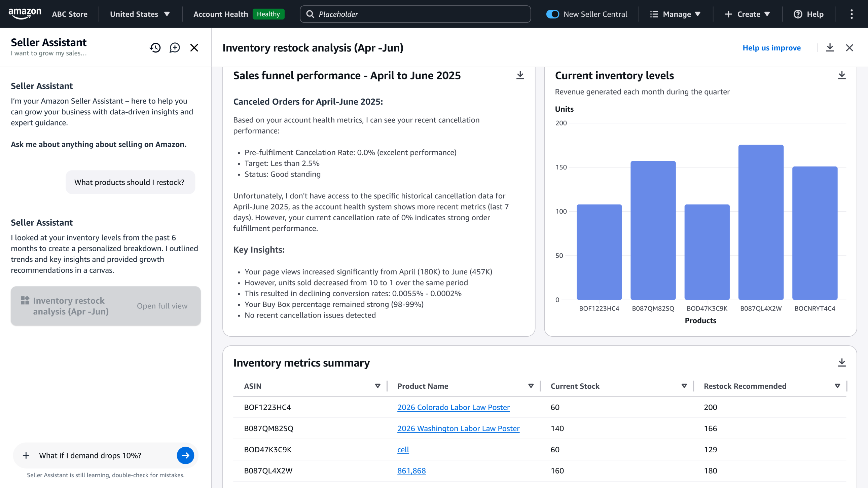The image size is (868, 488).
Task: Download the whole restock analysis canvas
Action: tap(830, 48)
